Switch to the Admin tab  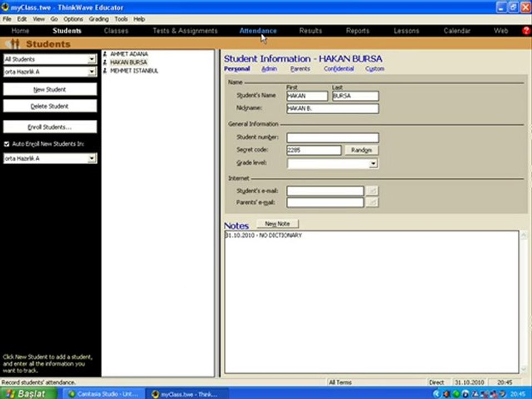(269, 69)
